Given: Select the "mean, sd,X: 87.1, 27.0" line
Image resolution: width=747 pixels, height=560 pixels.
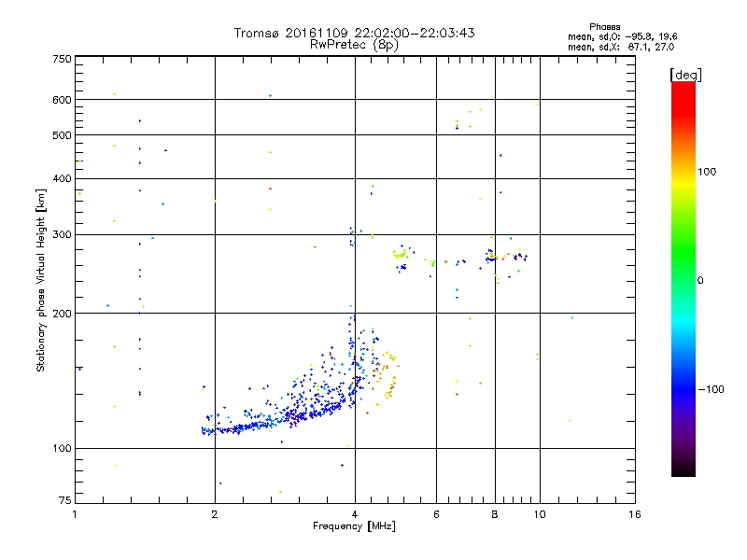Looking at the screenshot, I should click(621, 47).
